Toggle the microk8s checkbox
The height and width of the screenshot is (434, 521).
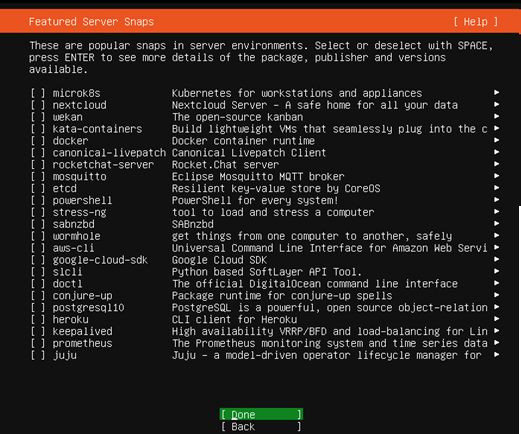(38, 93)
